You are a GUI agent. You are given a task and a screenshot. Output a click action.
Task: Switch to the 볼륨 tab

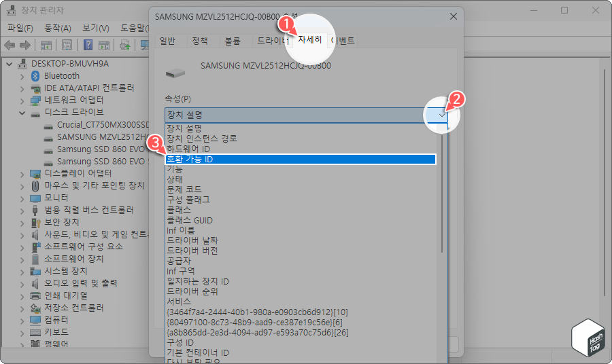233,41
